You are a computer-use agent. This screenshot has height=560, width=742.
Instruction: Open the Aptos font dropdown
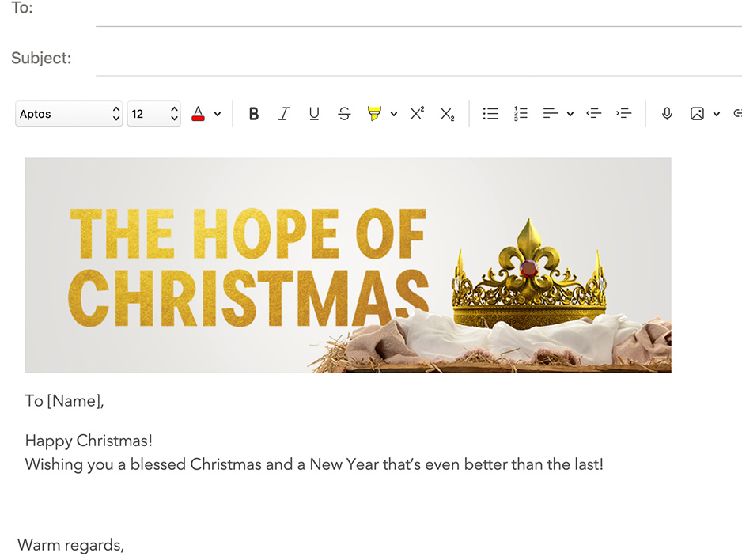pyautogui.click(x=69, y=114)
